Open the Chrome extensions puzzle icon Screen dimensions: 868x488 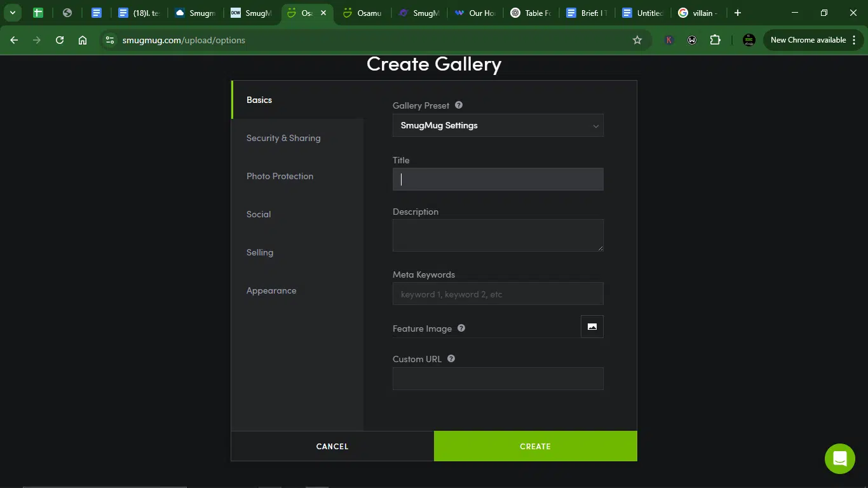click(715, 40)
